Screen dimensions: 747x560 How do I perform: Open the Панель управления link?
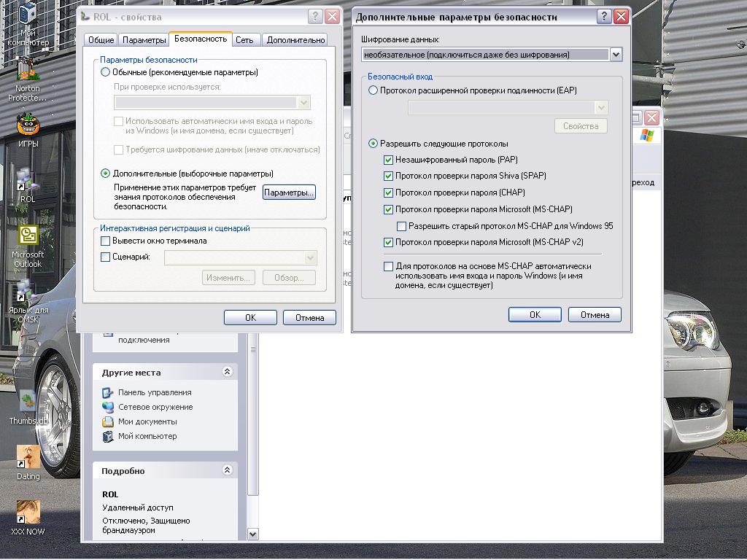pos(155,392)
